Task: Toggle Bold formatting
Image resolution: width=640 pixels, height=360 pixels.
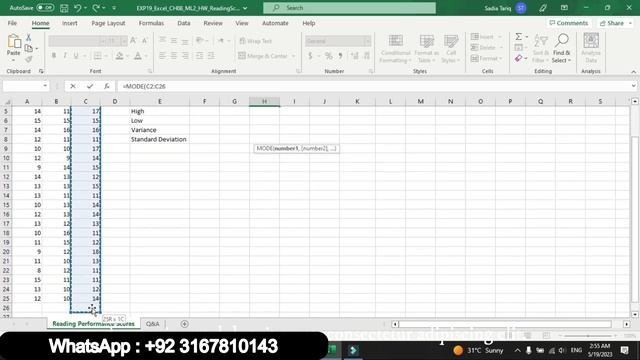Action: pyautogui.click(x=53, y=56)
